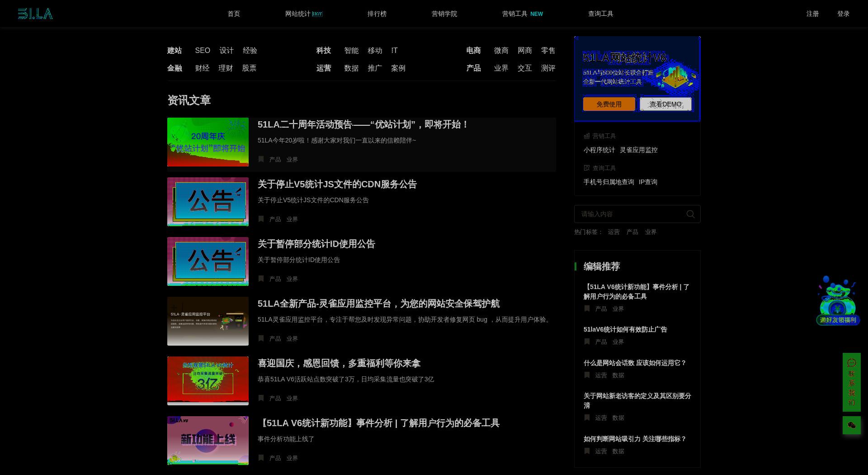This screenshot has height=475, width=868.
Task: Click the invite friends mascot icon
Action: (x=838, y=300)
